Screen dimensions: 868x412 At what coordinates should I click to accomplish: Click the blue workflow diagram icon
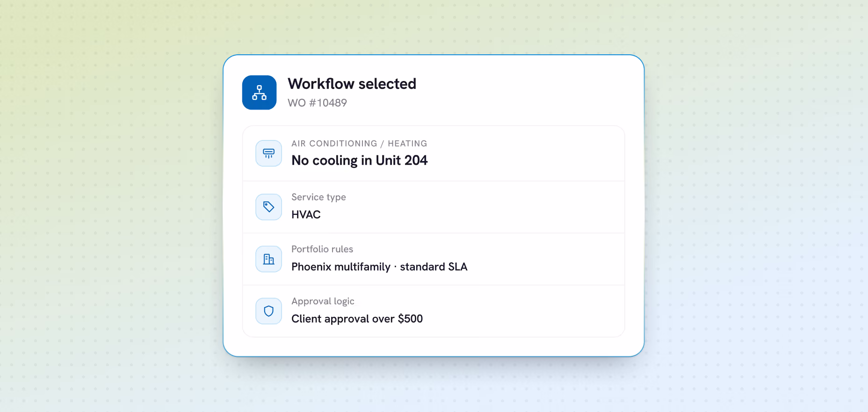pyautogui.click(x=259, y=93)
